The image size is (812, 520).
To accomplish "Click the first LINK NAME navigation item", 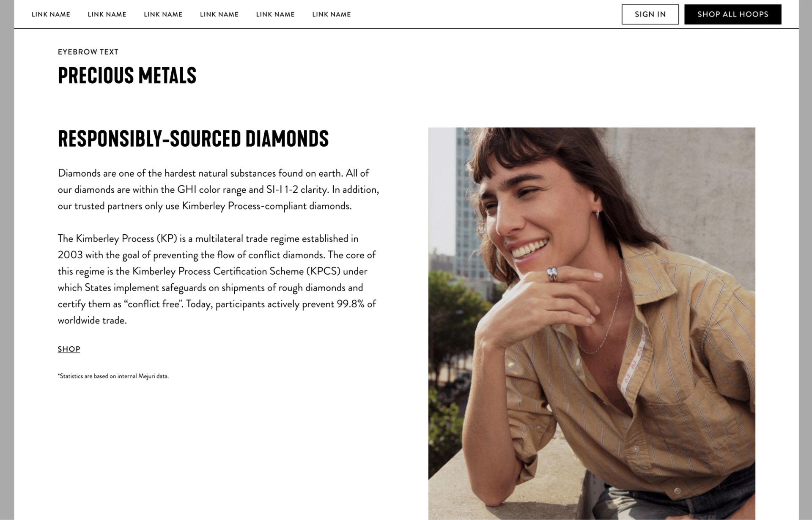I will 51,14.
